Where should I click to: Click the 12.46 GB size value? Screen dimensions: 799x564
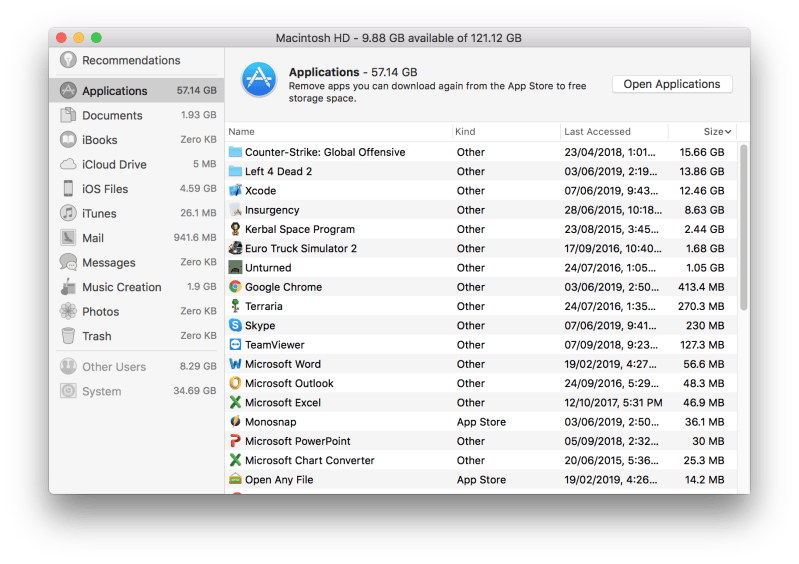[701, 191]
